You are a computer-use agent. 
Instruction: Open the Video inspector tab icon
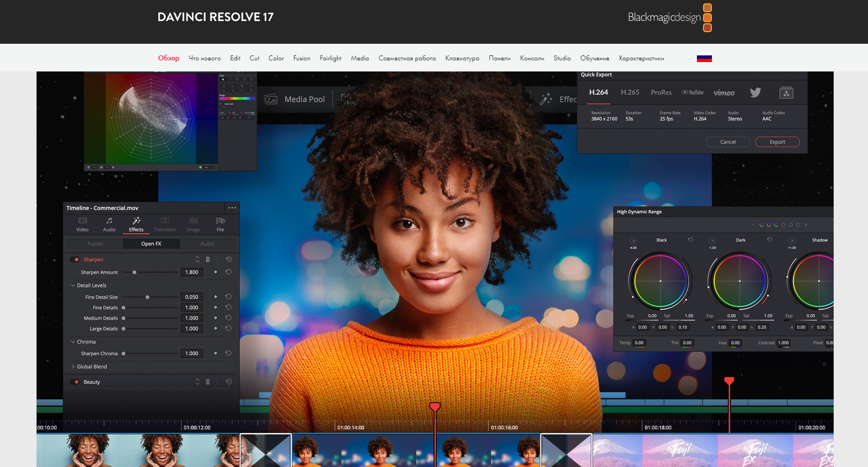click(x=82, y=220)
